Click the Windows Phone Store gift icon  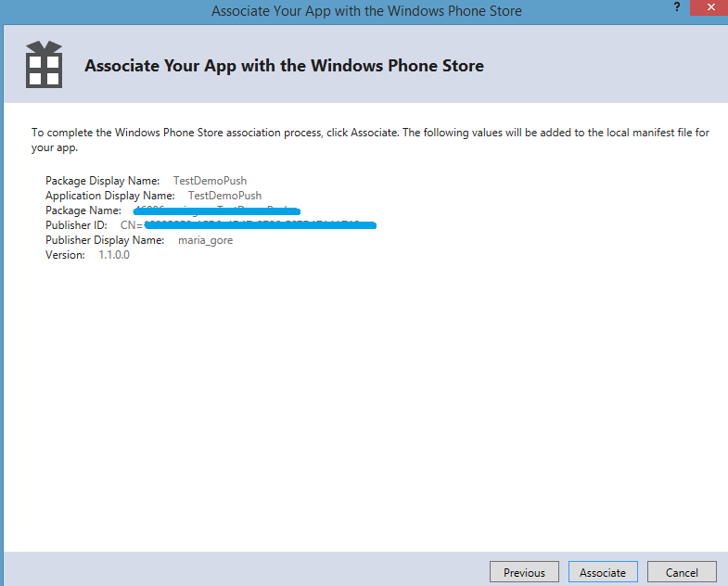44,65
